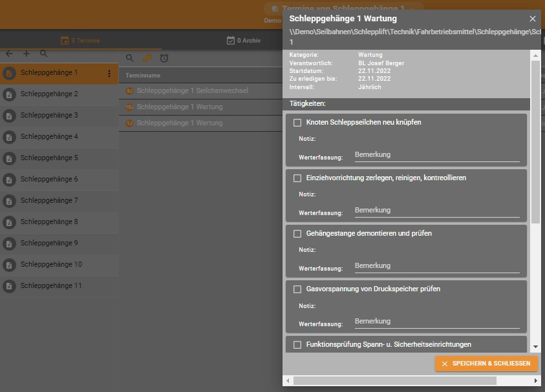Viewport: 545px width, 392px height.
Task: Click the back arrow icon in left panel
Action: click(x=9, y=54)
